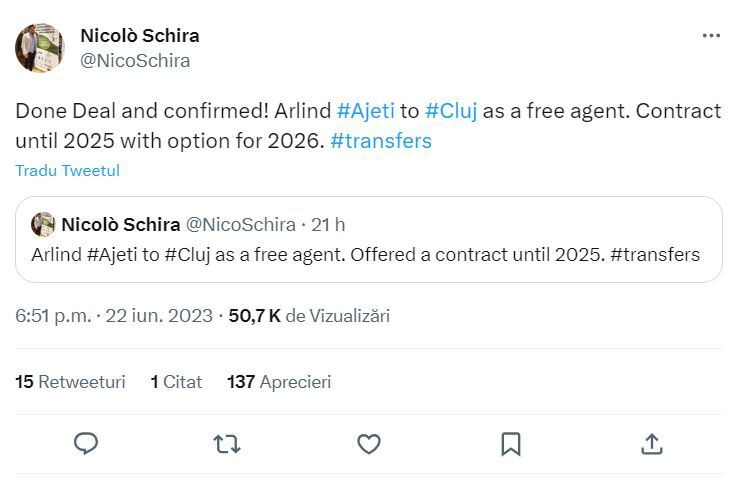The height and width of the screenshot is (481, 739).
Task: Click the reply speech bubble icon
Action: tap(86, 443)
